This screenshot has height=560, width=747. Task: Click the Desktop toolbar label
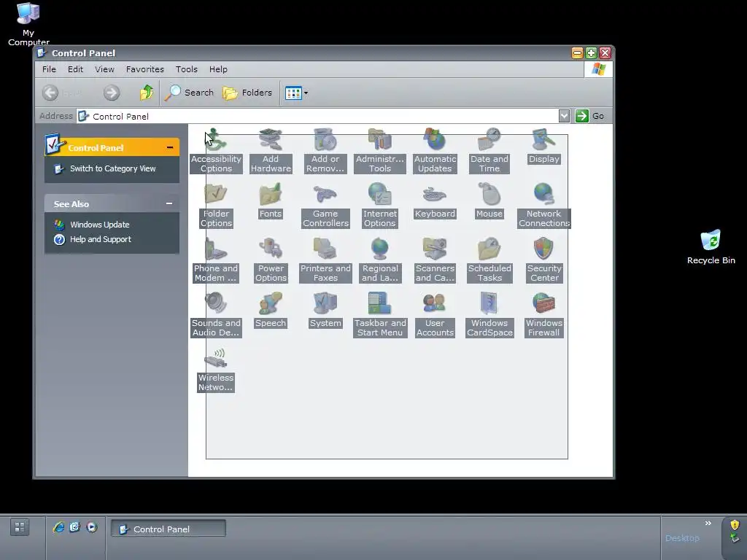682,537
